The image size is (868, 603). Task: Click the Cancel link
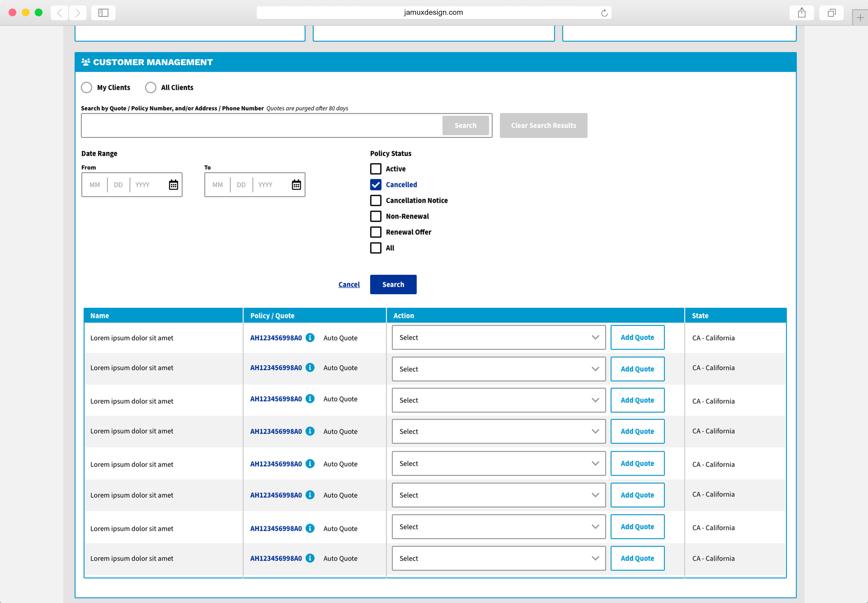coord(349,284)
